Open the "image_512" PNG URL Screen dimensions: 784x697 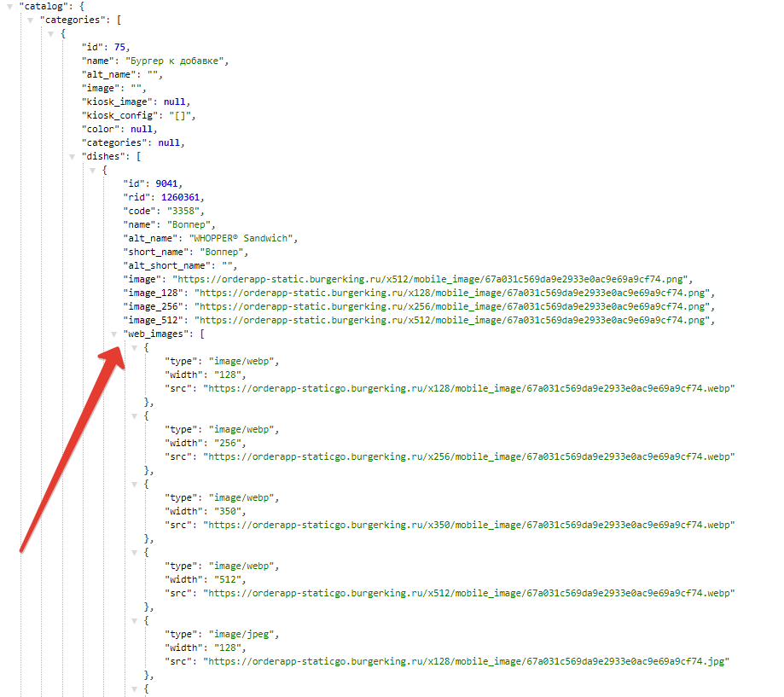click(454, 321)
